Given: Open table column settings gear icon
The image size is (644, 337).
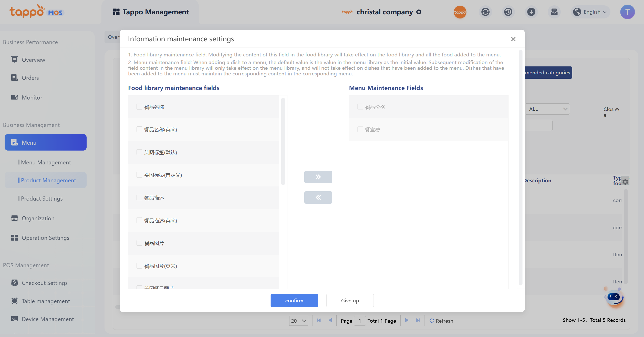Looking at the screenshot, I should pyautogui.click(x=625, y=182).
